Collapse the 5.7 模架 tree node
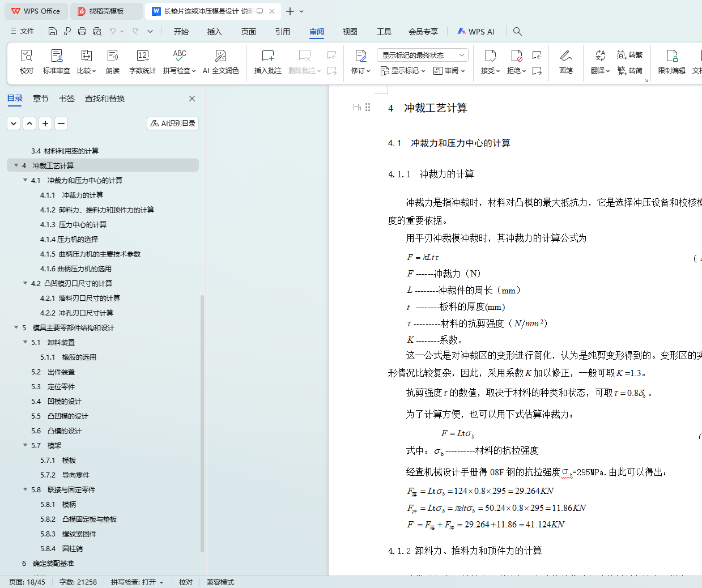This screenshot has width=702, height=588. (x=25, y=445)
